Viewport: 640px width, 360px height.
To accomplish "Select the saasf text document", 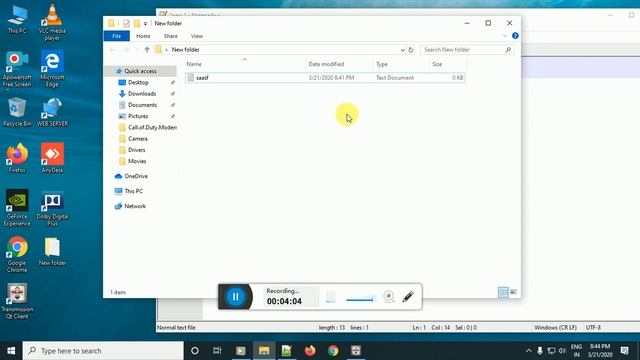I will pyautogui.click(x=325, y=78).
